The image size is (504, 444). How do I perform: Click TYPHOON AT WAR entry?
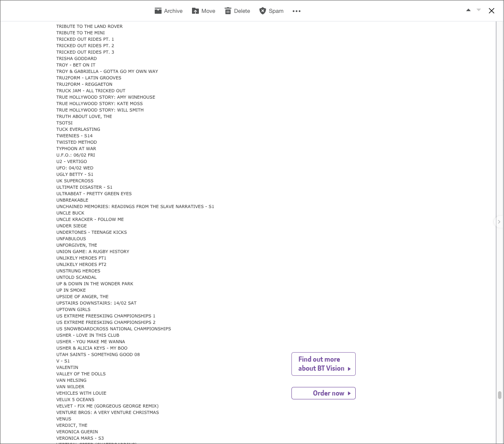point(76,148)
